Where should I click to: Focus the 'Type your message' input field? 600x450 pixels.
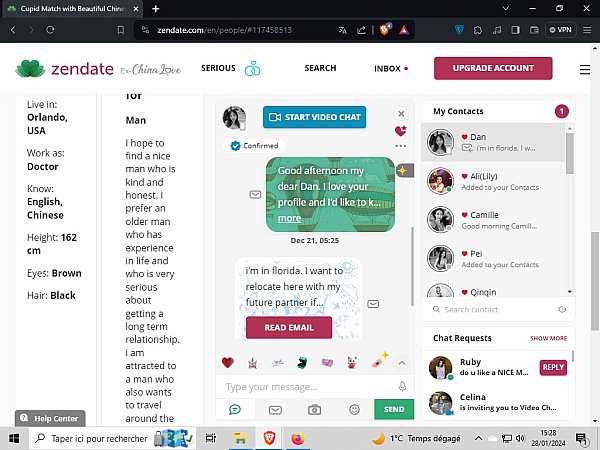306,387
